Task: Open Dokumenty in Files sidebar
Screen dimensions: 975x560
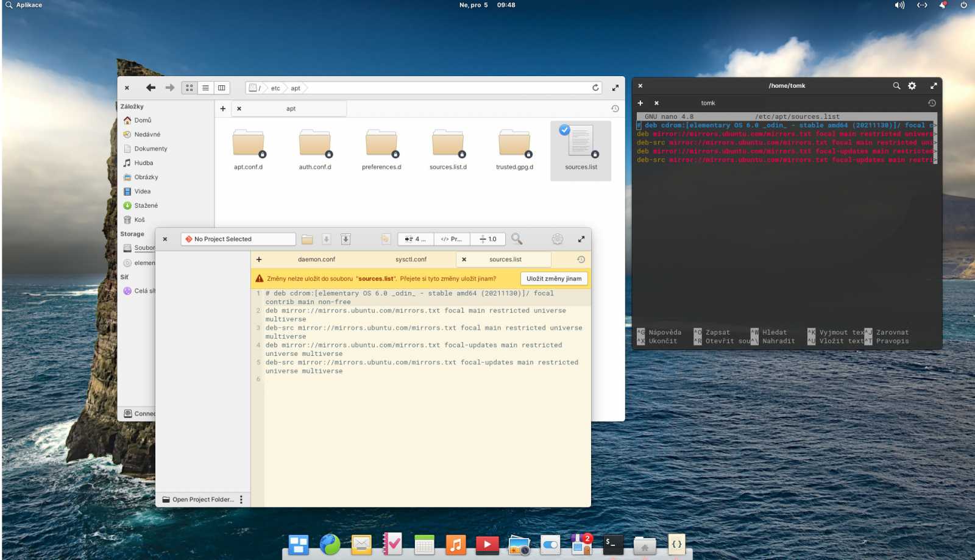Action: pos(151,149)
